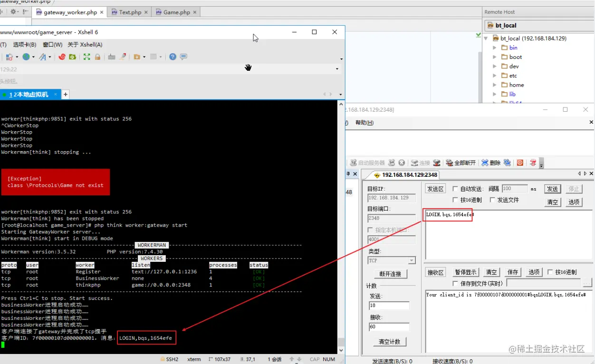595x364 pixels.
Task: Click 选项 button in the send area
Action: click(x=574, y=202)
